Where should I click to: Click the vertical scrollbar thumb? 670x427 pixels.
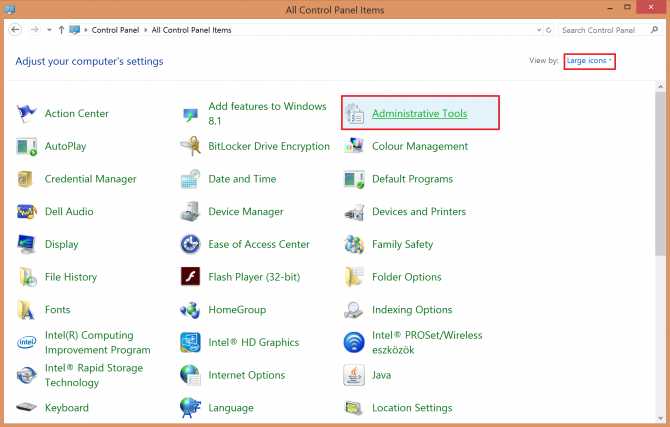coord(660,174)
